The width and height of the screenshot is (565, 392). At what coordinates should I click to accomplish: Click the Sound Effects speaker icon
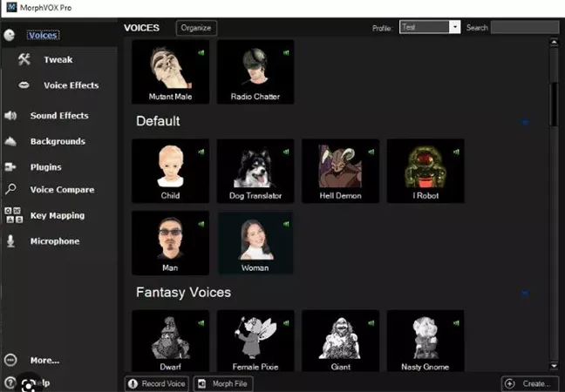coord(10,116)
